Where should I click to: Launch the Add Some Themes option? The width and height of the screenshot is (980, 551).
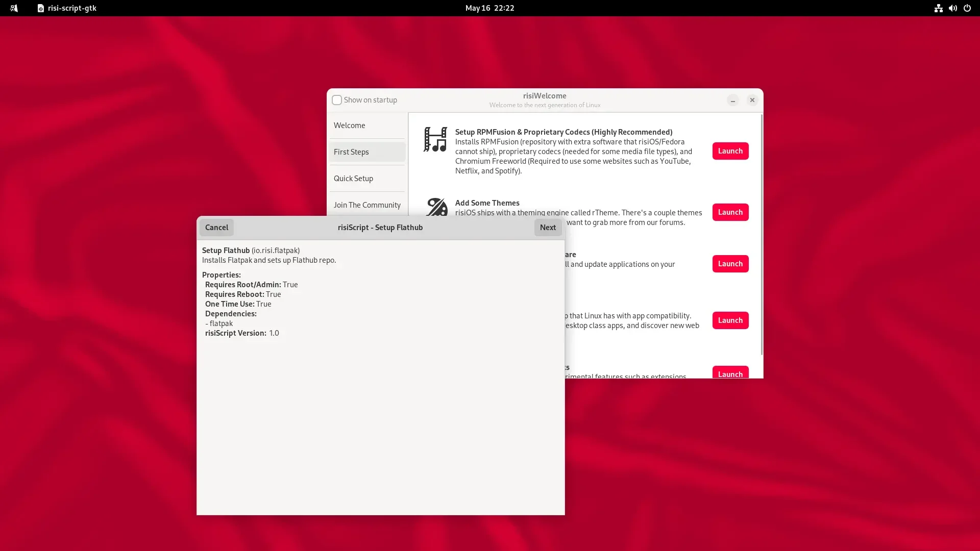coord(730,212)
